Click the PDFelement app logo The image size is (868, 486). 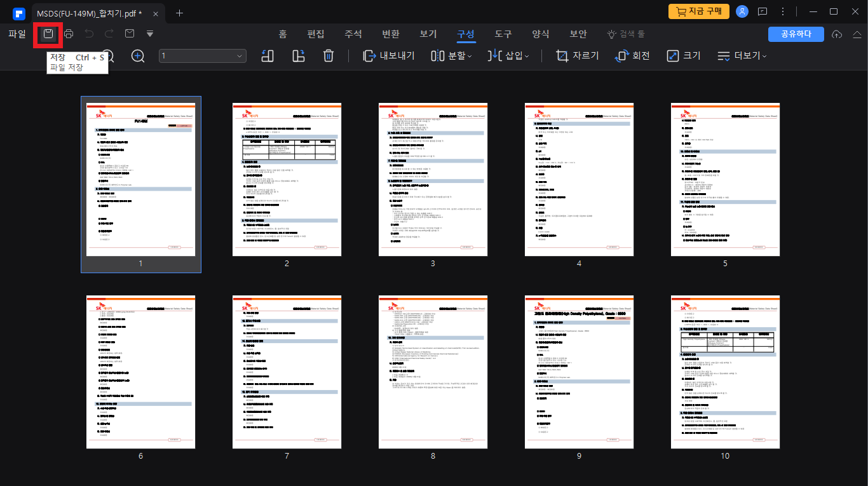click(18, 13)
